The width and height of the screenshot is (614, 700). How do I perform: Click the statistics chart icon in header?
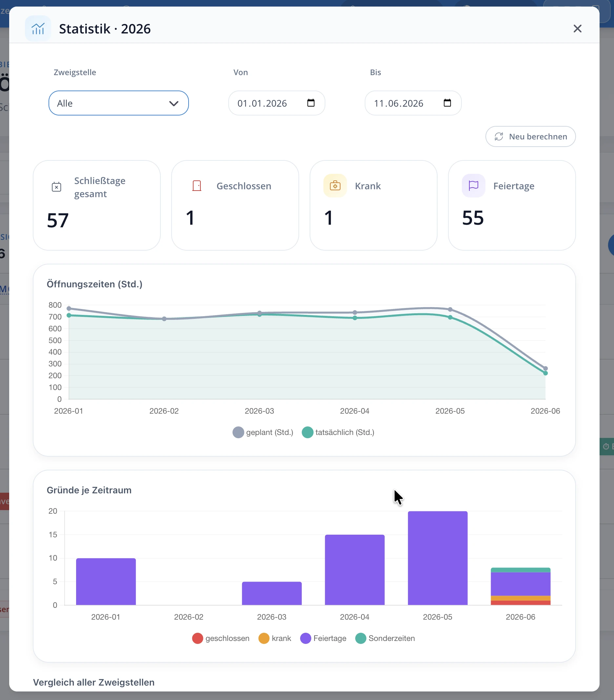click(x=38, y=29)
